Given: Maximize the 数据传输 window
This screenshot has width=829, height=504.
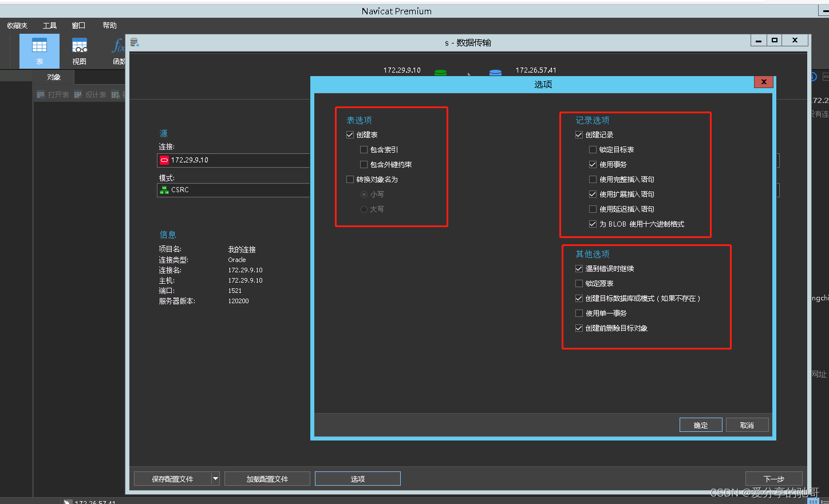Looking at the screenshot, I should [775, 40].
